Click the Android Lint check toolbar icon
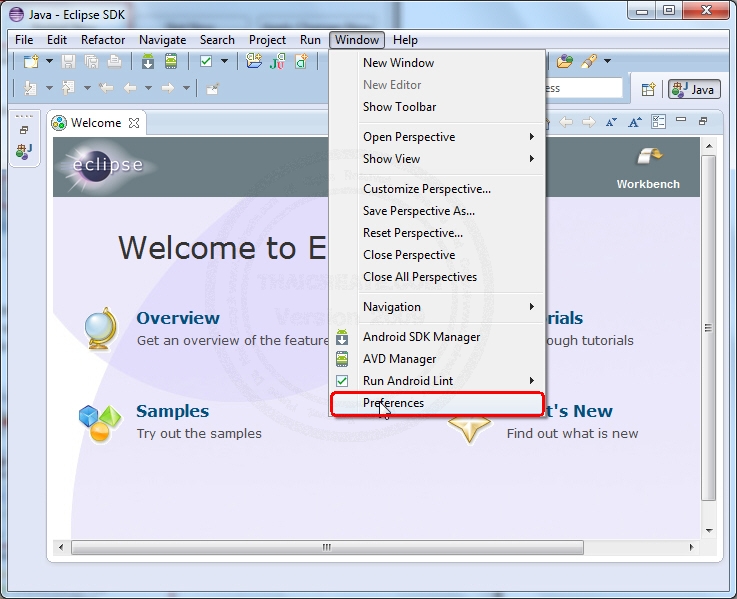Viewport: 737px width, 599px height. click(206, 61)
